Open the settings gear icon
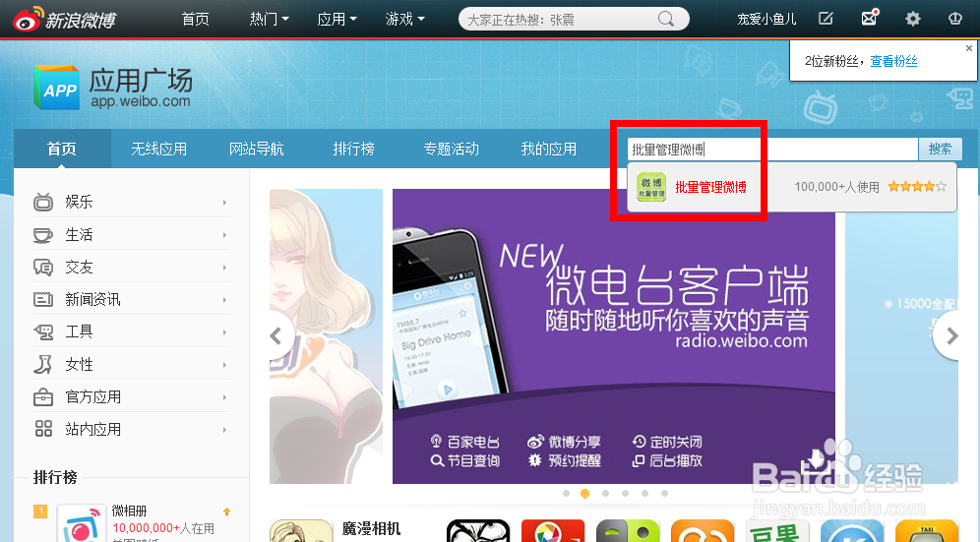The image size is (980, 542). coord(912,19)
